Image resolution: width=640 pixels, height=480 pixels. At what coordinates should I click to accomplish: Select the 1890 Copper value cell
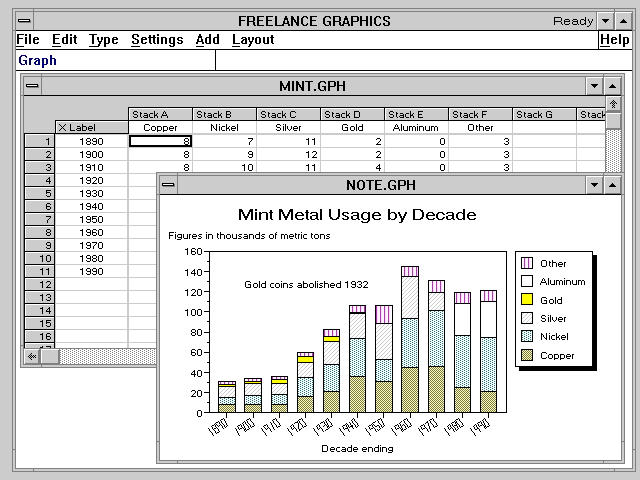[x=160, y=141]
